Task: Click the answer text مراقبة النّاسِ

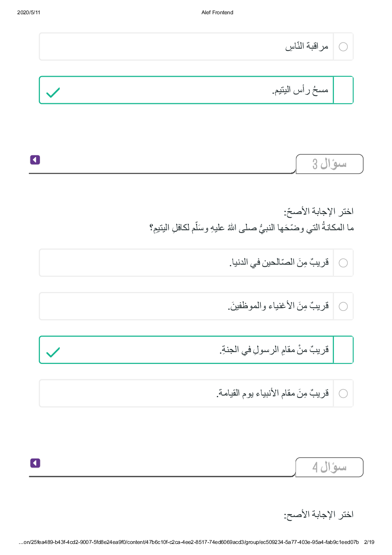Action: pos(307,47)
